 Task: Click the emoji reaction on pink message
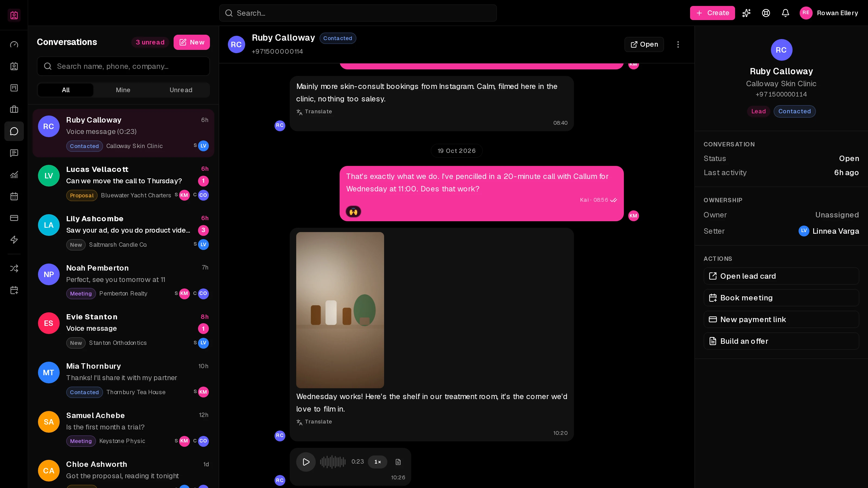(x=353, y=211)
